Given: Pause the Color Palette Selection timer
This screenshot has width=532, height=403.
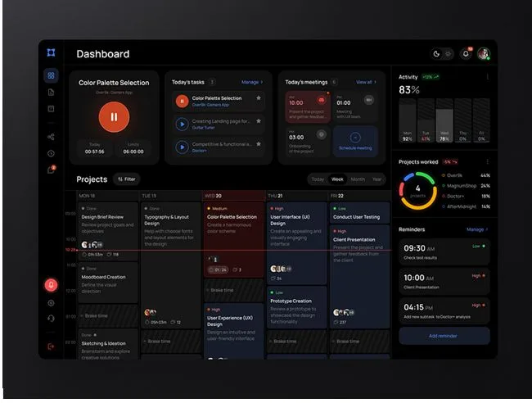Looking at the screenshot, I should 114,117.
